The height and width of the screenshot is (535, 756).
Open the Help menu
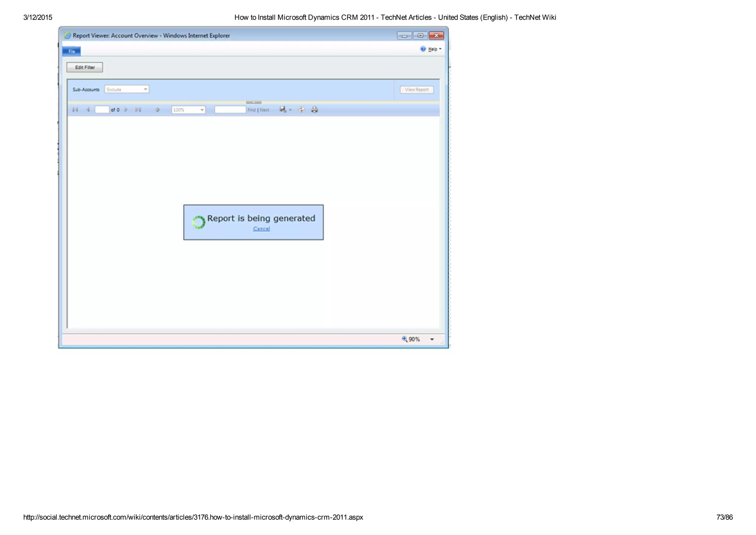(x=434, y=49)
